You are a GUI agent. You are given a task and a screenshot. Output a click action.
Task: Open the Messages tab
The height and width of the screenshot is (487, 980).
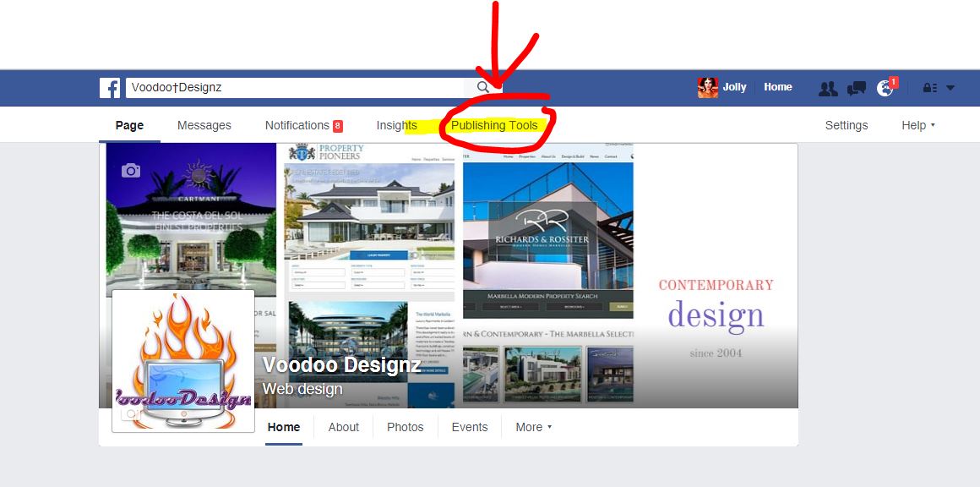[204, 125]
